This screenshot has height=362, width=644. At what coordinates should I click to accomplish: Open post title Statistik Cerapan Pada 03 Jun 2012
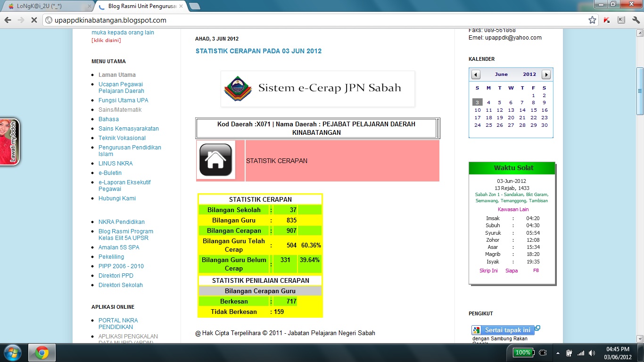[x=258, y=51]
